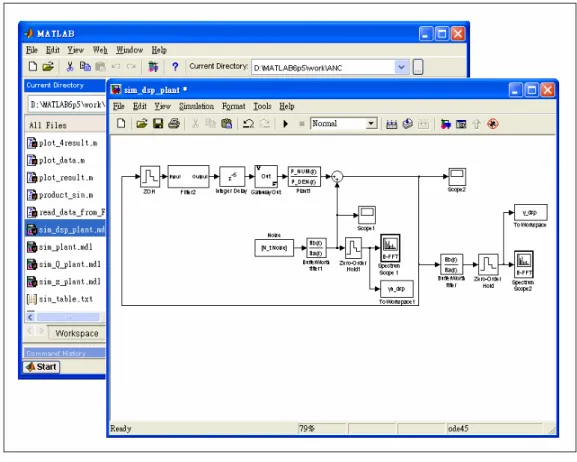Click the debug icon at toolbar end
Viewport: 577px width, 462px height.
pos(493,124)
